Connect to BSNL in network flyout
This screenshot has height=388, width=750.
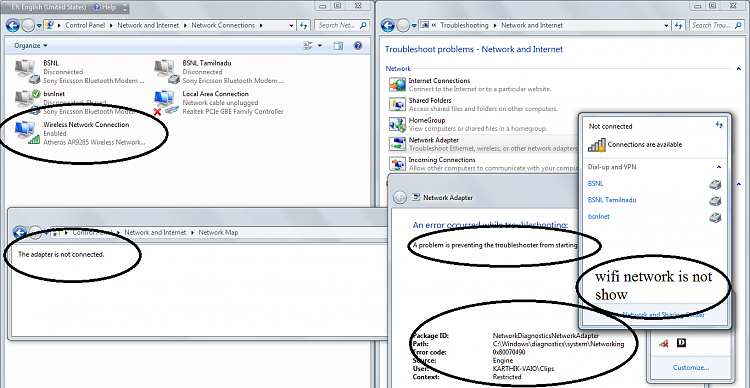[x=596, y=183]
